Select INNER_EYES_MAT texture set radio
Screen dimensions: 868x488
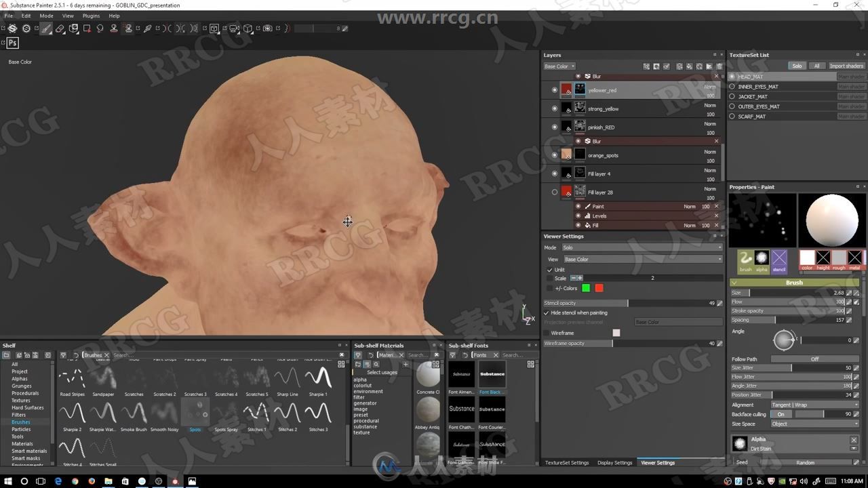[732, 87]
